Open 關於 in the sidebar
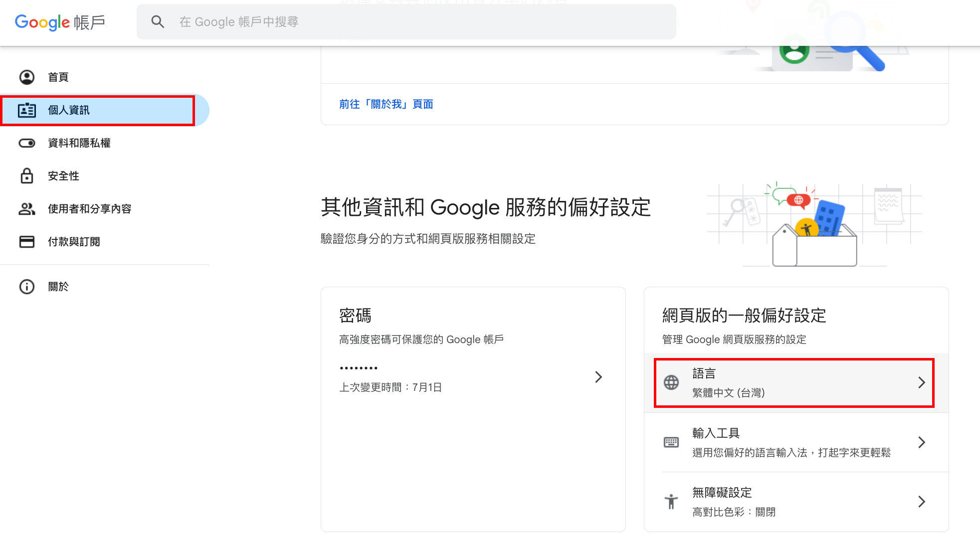 coord(105,286)
